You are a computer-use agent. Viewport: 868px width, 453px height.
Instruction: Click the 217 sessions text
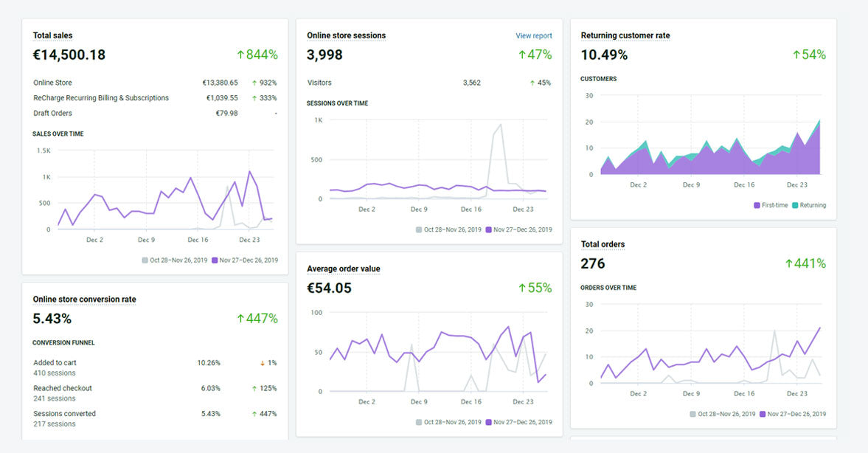click(55, 424)
